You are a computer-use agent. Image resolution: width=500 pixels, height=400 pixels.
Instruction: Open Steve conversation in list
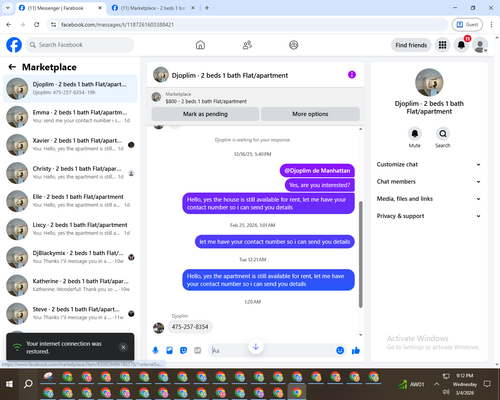(x=70, y=314)
